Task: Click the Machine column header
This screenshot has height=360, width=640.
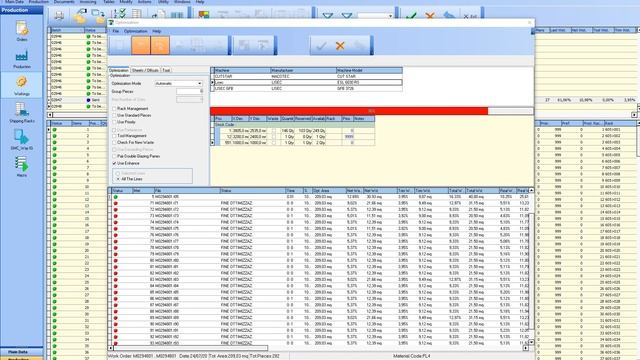Action: (x=242, y=70)
